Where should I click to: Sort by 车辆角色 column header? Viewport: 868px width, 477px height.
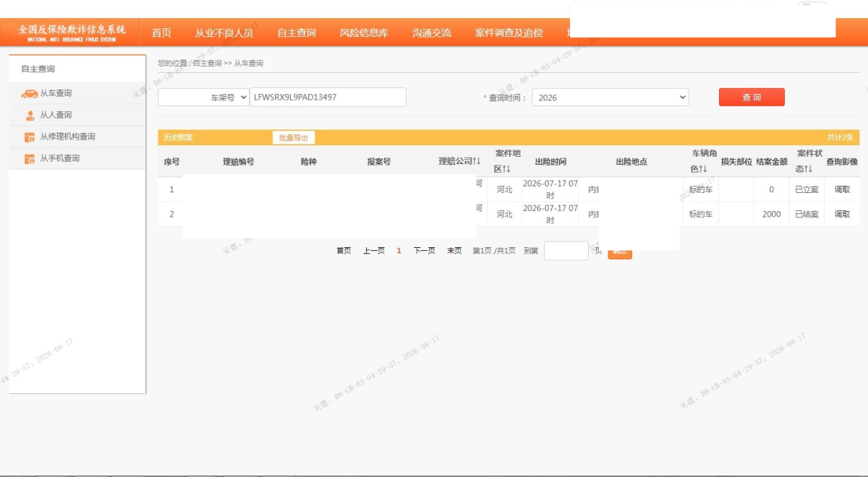[x=703, y=161]
